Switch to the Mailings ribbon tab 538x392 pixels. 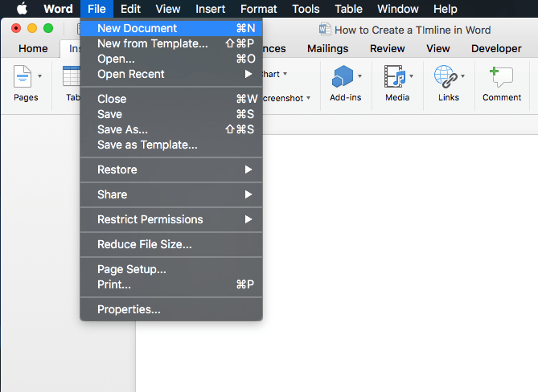(x=327, y=49)
